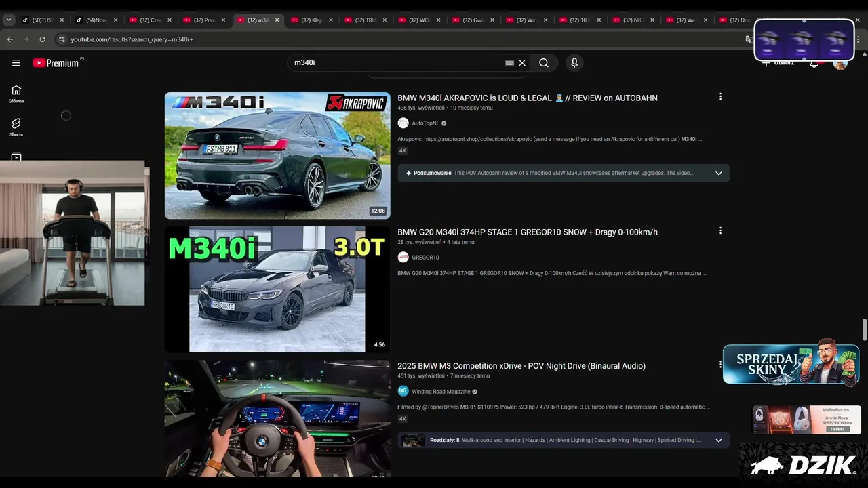Click '28 tys. wyświetleń' view count text
Viewport: 868px width, 488px height.
pyautogui.click(x=419, y=242)
